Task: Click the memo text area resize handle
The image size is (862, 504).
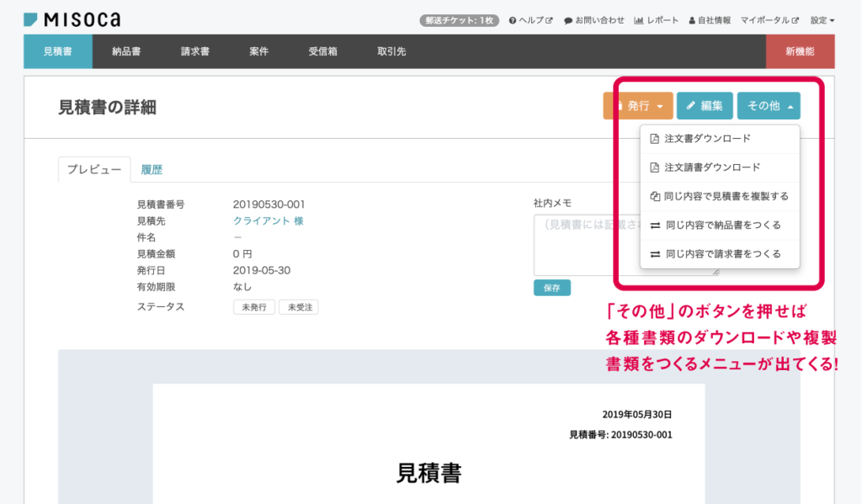Action: click(x=716, y=272)
